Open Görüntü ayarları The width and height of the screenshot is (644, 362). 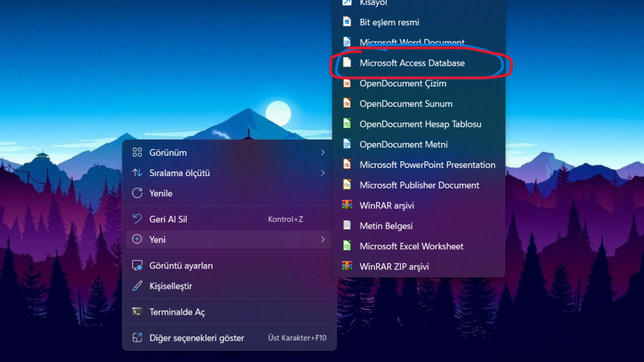coord(229,266)
